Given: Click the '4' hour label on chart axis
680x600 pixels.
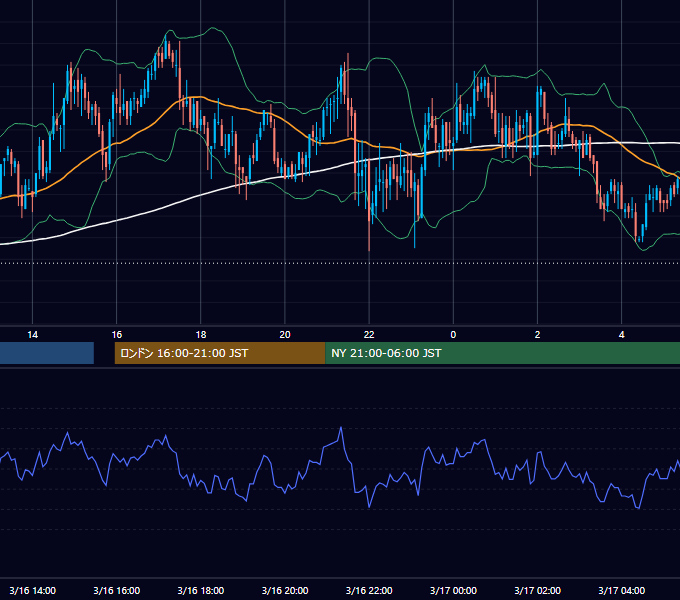Looking at the screenshot, I should (x=621, y=335).
